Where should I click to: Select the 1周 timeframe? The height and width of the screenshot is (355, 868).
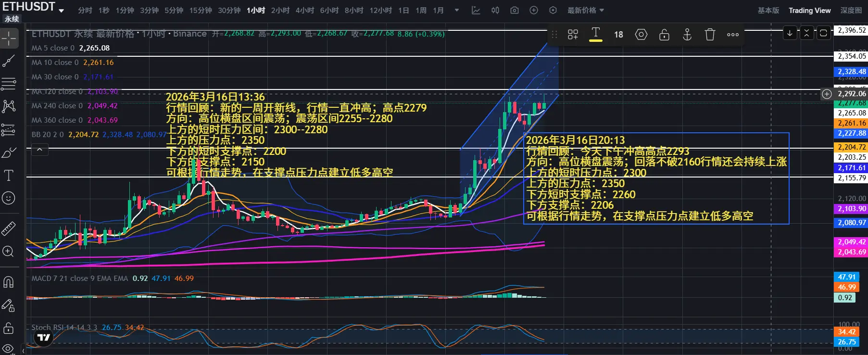tap(421, 10)
